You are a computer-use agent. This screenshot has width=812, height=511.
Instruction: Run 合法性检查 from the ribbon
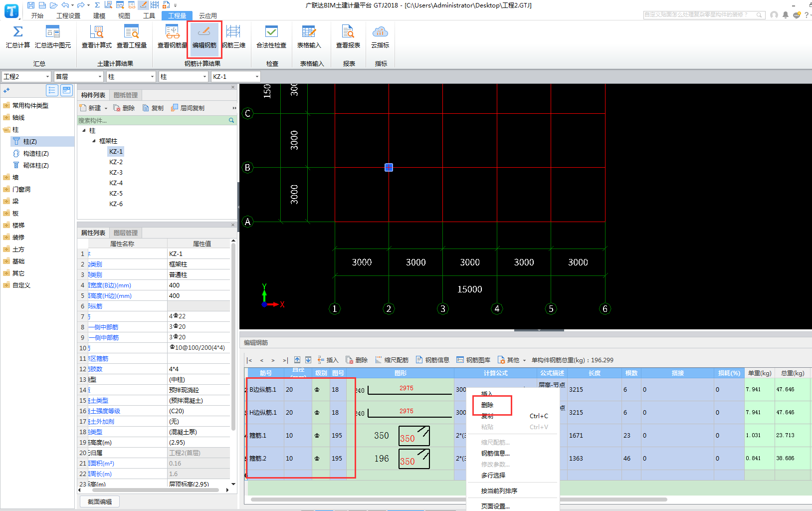[271, 37]
